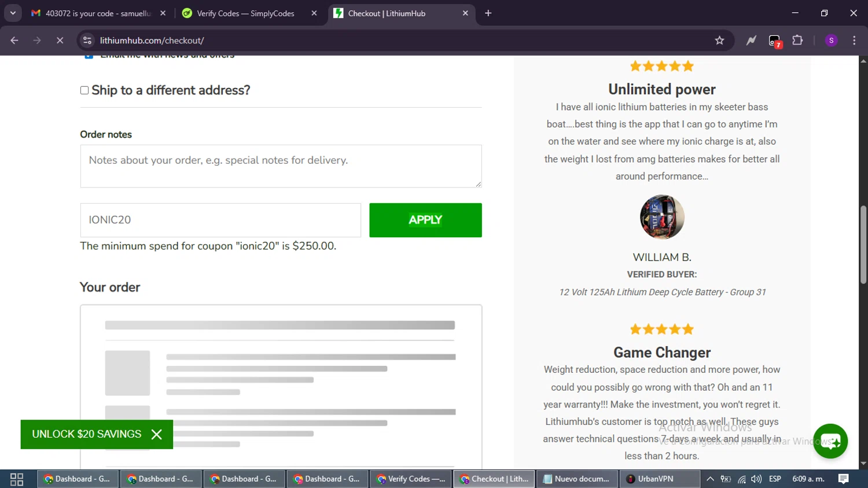Image resolution: width=868 pixels, height=488 pixels.
Task: Click 12 Volt 125Ah Lithium Deep Cycle Battery text
Action: tap(662, 292)
